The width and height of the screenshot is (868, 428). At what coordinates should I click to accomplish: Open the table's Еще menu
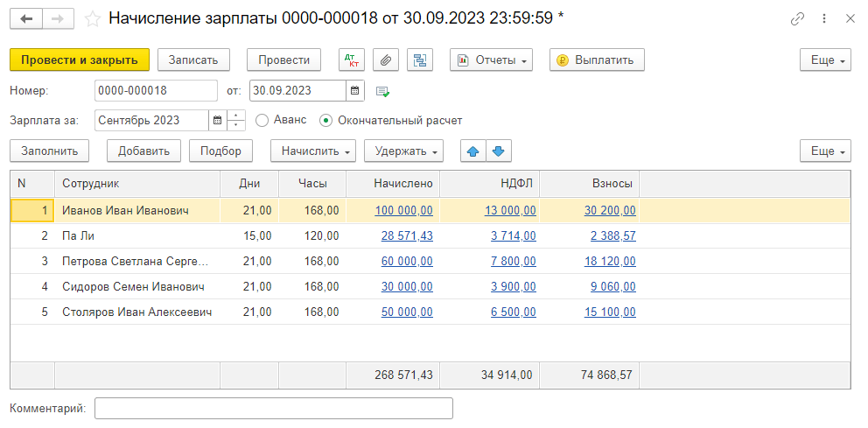[x=825, y=151]
